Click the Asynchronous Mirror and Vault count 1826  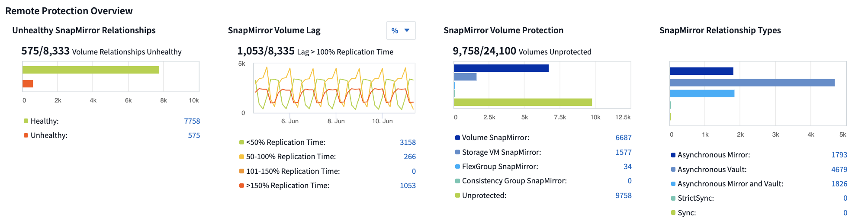839,184
